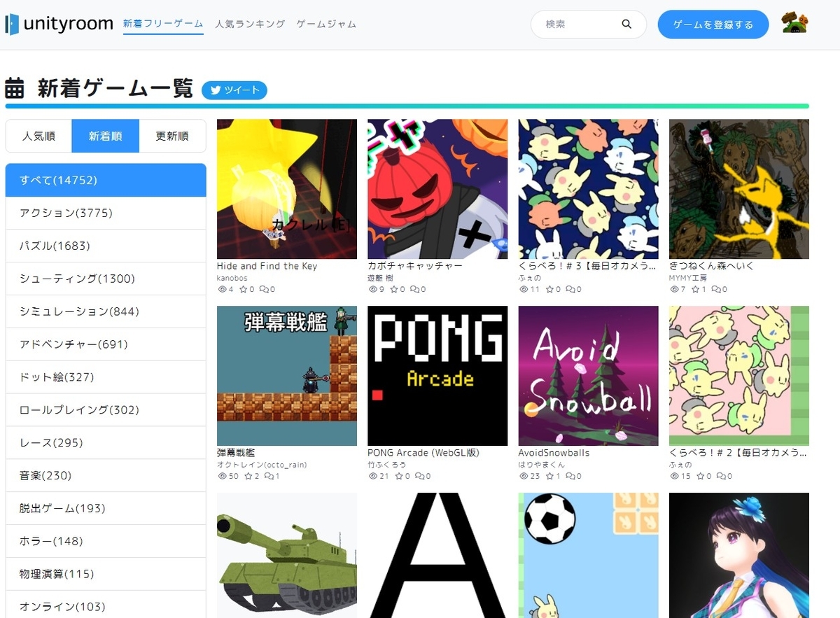
Task: Open the user avatar menu
Action: (794, 24)
